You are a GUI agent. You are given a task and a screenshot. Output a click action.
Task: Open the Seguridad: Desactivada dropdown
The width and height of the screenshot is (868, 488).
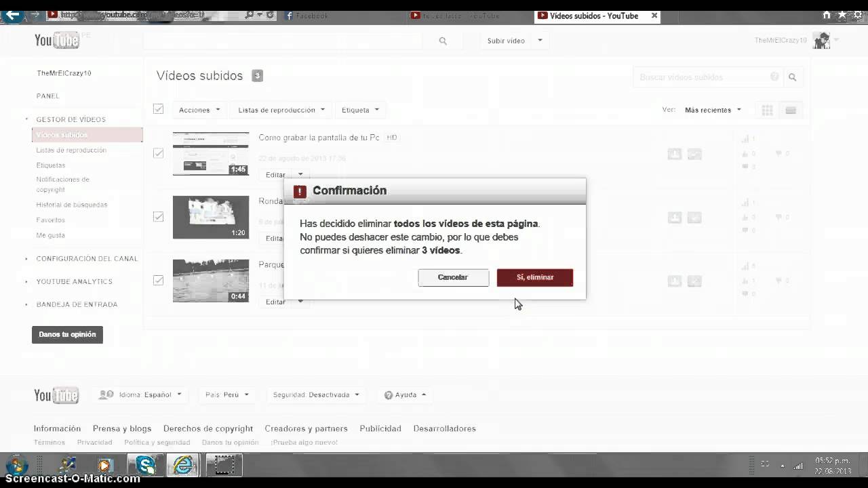point(316,394)
